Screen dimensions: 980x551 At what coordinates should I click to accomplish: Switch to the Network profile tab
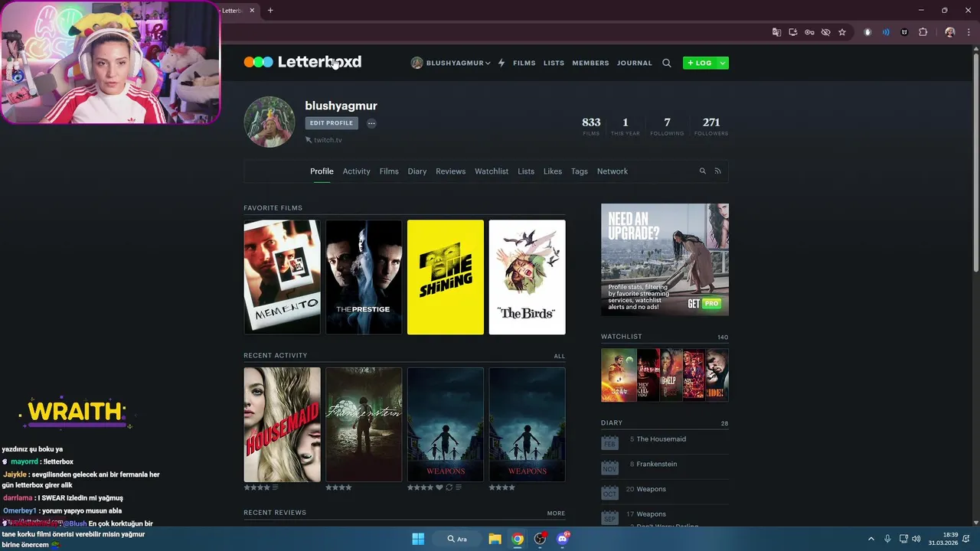point(612,171)
